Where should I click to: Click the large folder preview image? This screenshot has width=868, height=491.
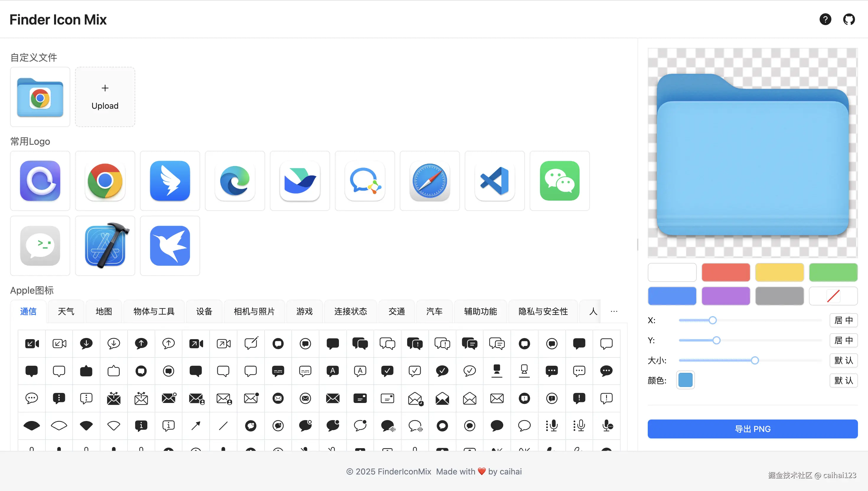click(x=753, y=153)
